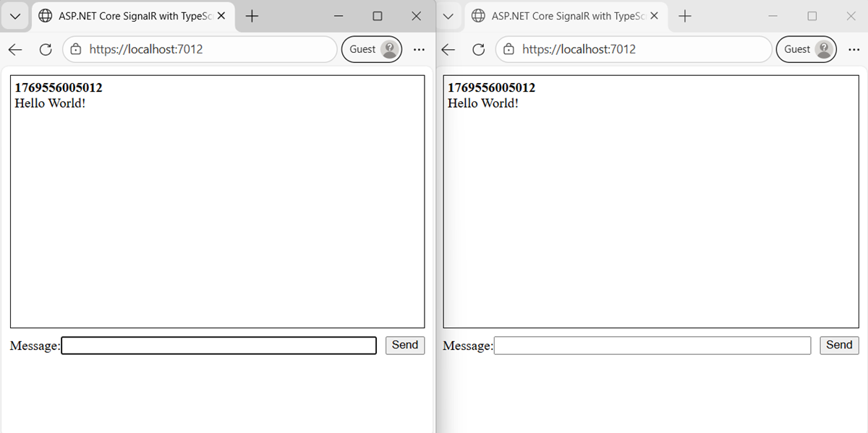
Task: Click the Hello World! message in left window
Action: point(50,103)
